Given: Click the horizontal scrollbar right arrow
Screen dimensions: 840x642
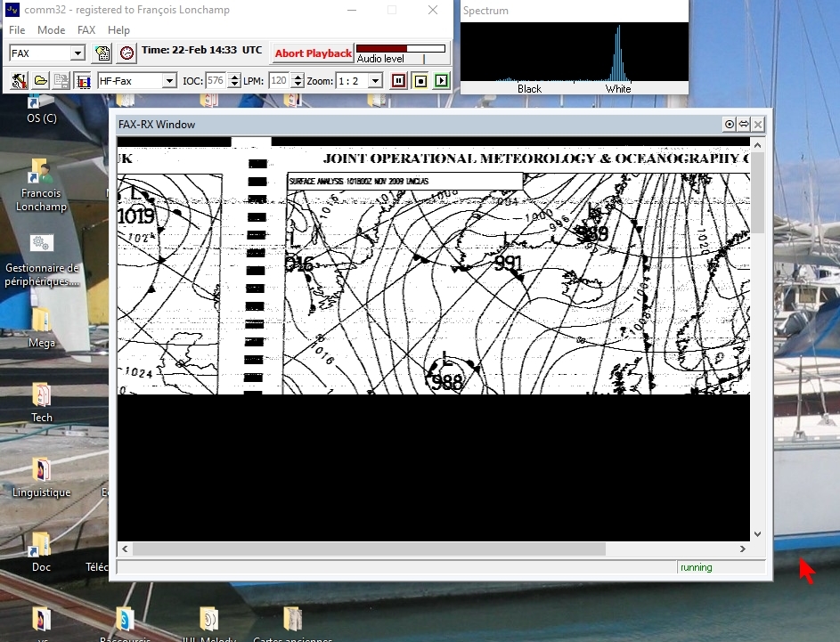Looking at the screenshot, I should click(743, 549).
